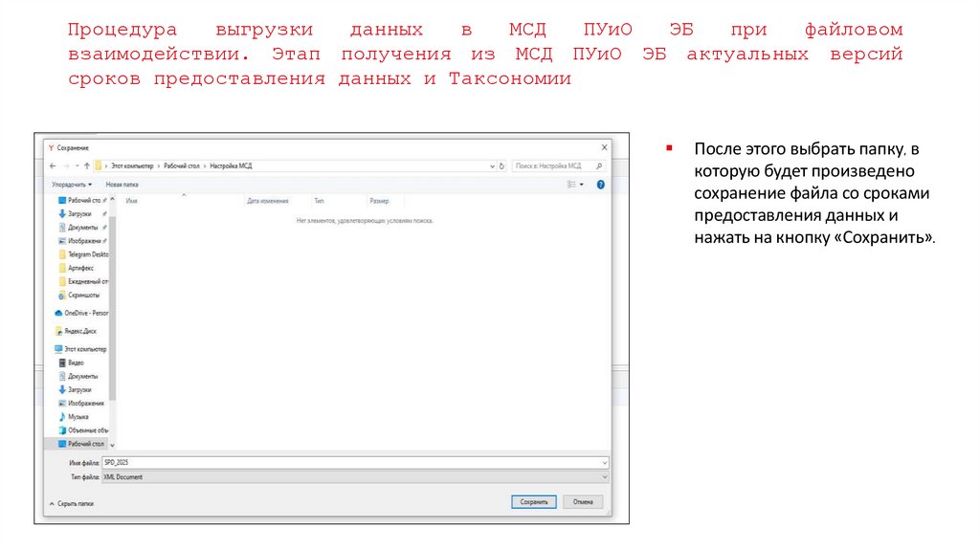Close the Сохранение dialog
The width and height of the screenshot is (980, 549).
click(604, 148)
